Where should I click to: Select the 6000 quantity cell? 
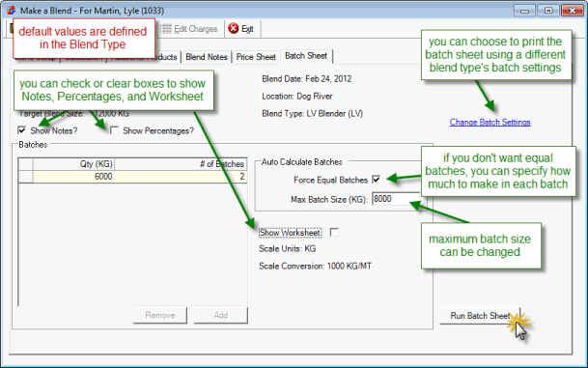point(74,177)
